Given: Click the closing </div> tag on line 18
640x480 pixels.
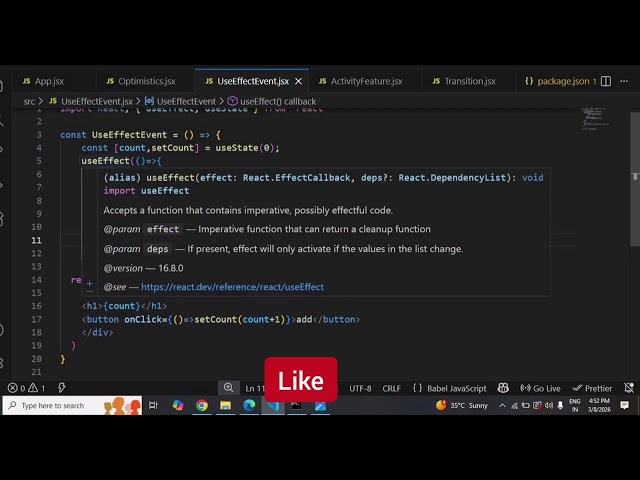Looking at the screenshot, I should tap(97, 332).
